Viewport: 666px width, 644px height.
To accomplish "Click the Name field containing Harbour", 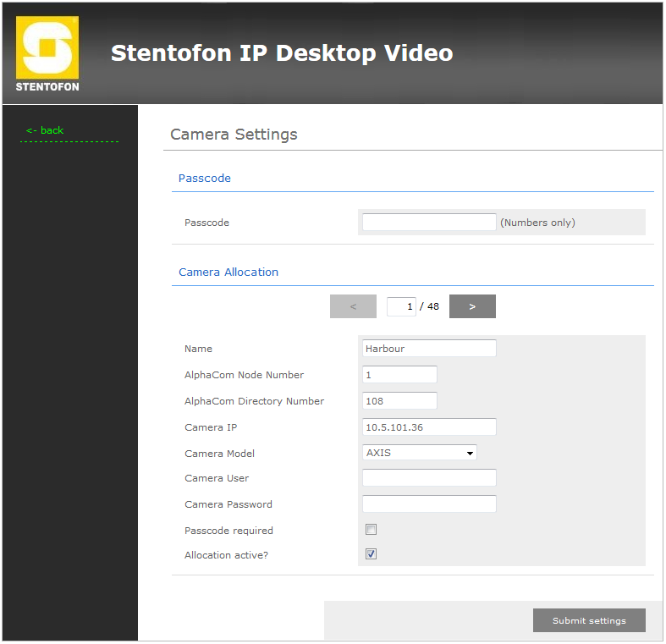I will point(429,349).
